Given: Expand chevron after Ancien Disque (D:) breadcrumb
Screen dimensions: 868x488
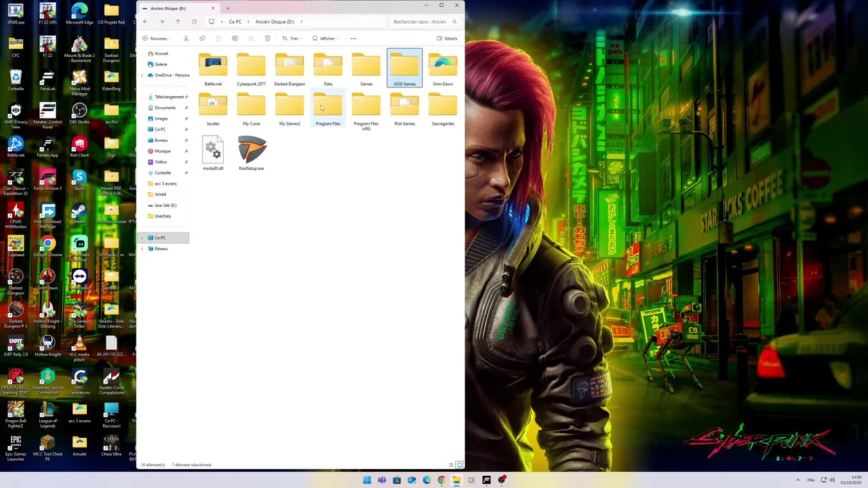Looking at the screenshot, I should point(301,22).
